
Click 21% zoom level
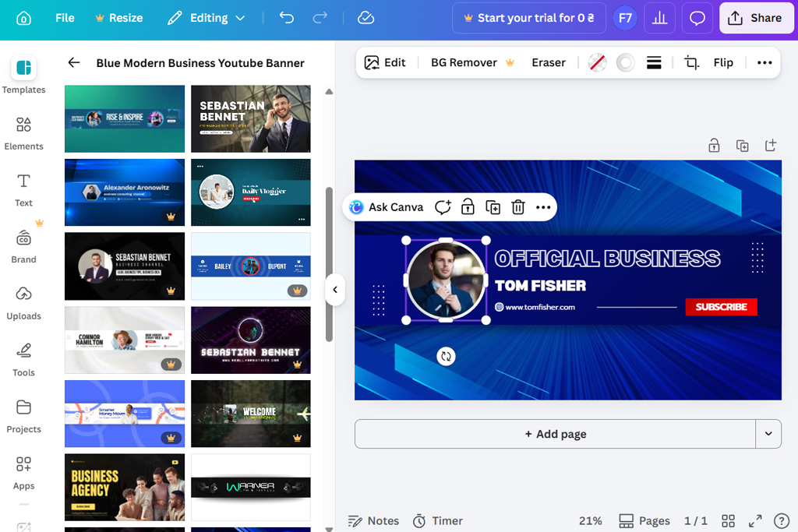pos(591,521)
